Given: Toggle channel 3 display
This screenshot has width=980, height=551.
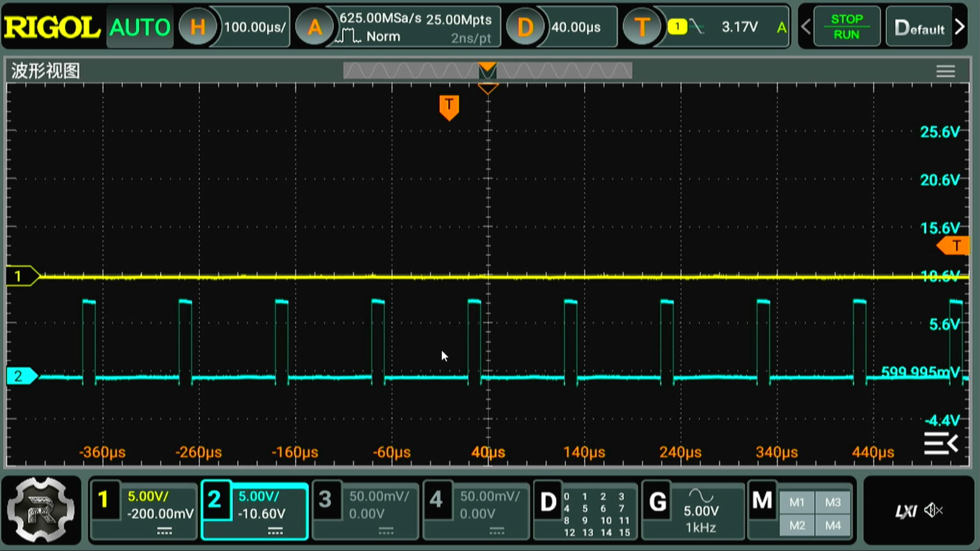Looking at the screenshot, I should (x=325, y=500).
